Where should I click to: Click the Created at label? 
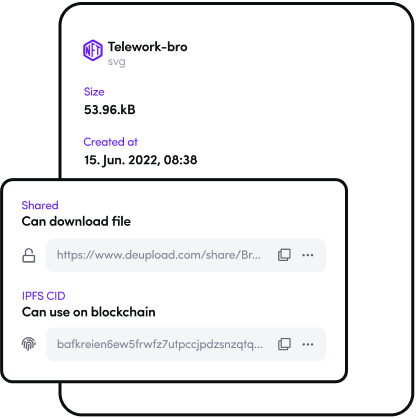(x=110, y=142)
